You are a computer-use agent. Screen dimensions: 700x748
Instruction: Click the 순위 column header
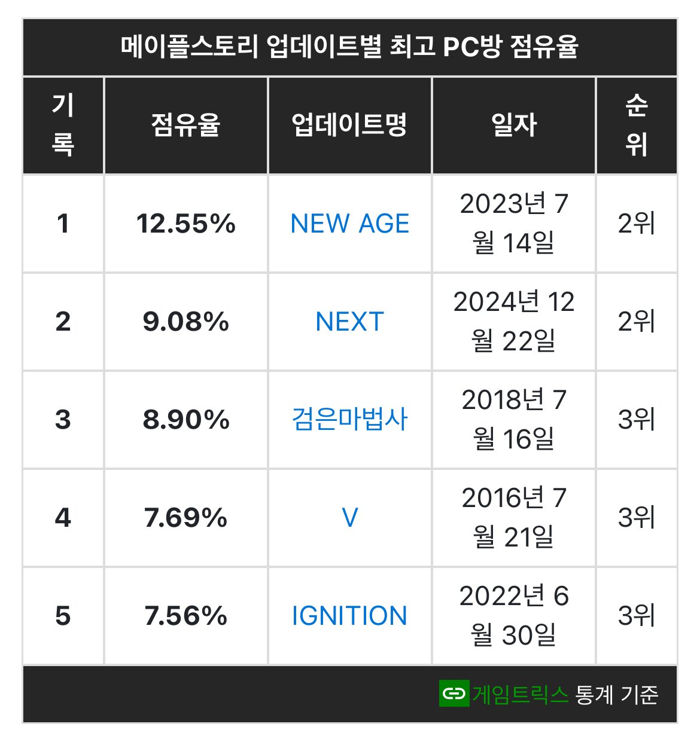coord(637,126)
